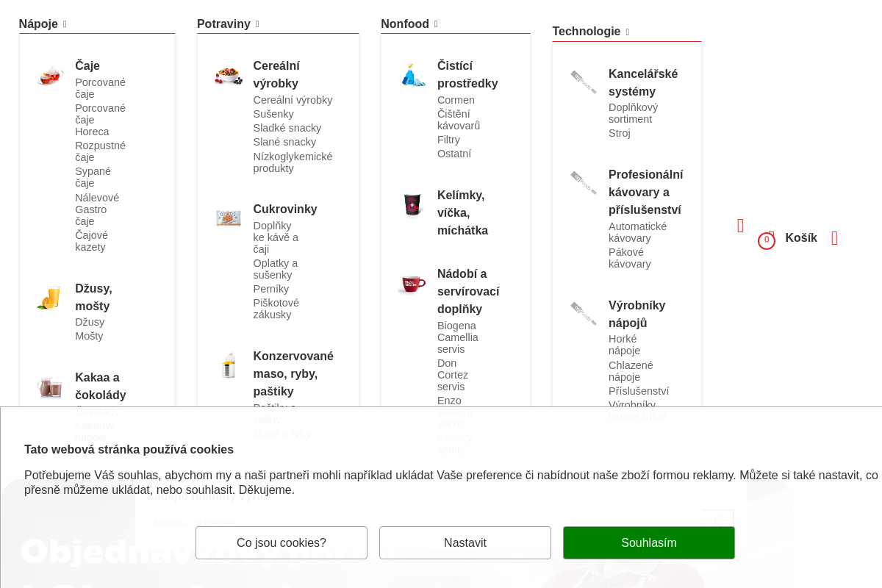Screen dimensions: 882x588
Task: Click the cocoa cup icon beside Kakaa a čokolády
Action: tap(50, 387)
